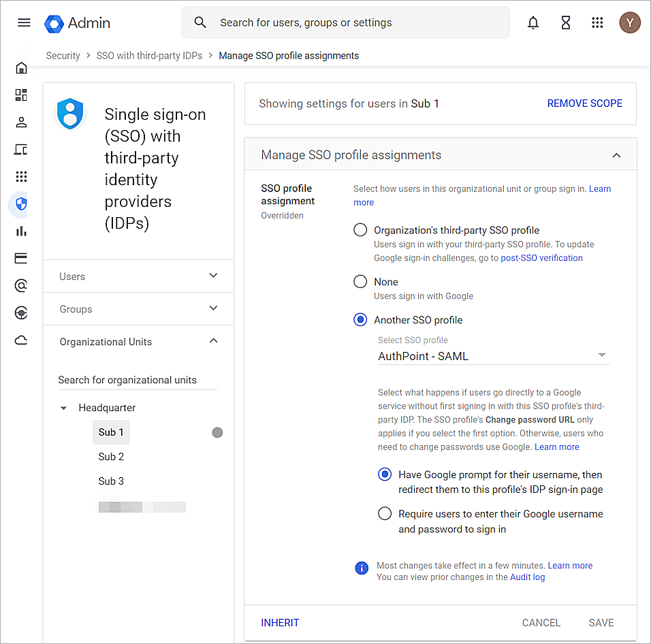Open Directory person icon in sidebar

point(21,122)
